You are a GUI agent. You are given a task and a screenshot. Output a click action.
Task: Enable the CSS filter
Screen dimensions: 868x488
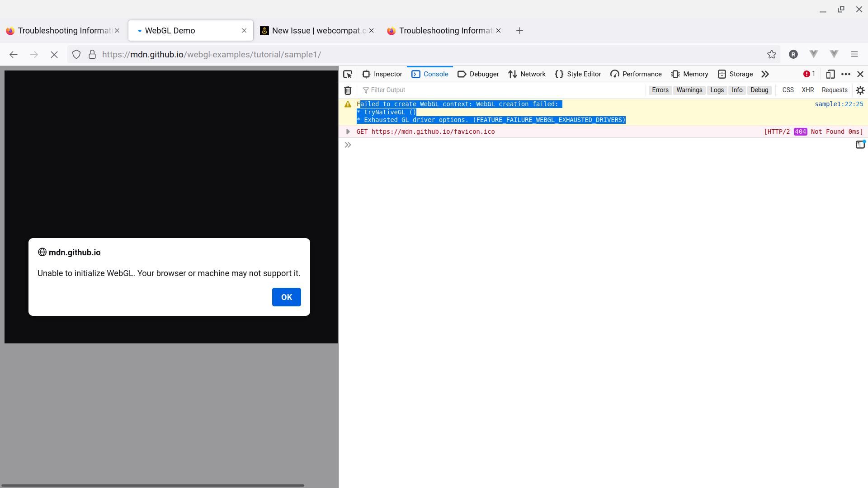788,90
